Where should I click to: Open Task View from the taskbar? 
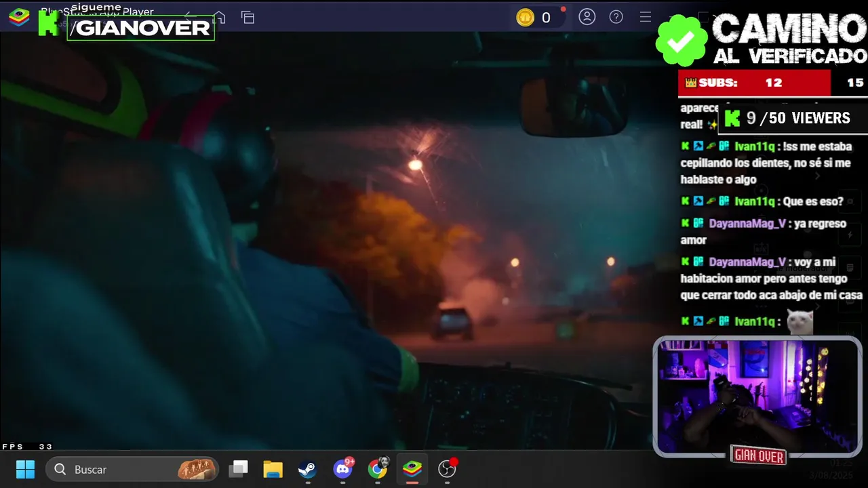238,469
